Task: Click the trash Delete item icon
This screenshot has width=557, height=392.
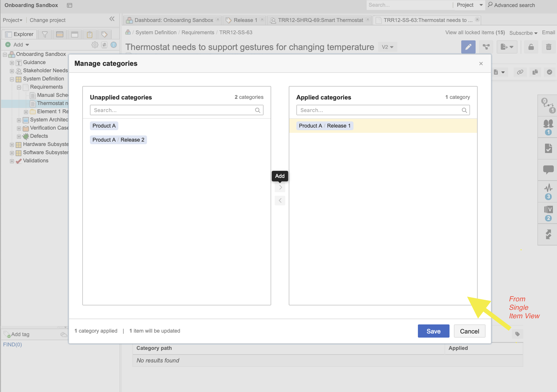Action: pyautogui.click(x=549, y=47)
